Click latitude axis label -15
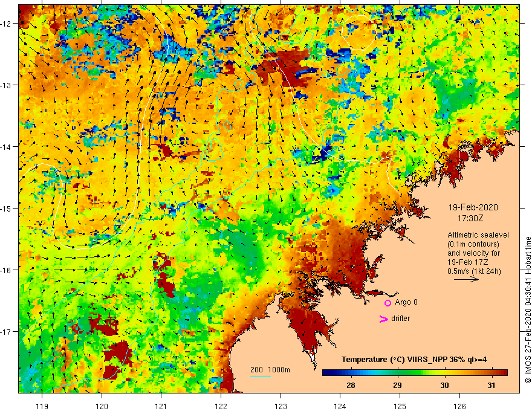 7,208
